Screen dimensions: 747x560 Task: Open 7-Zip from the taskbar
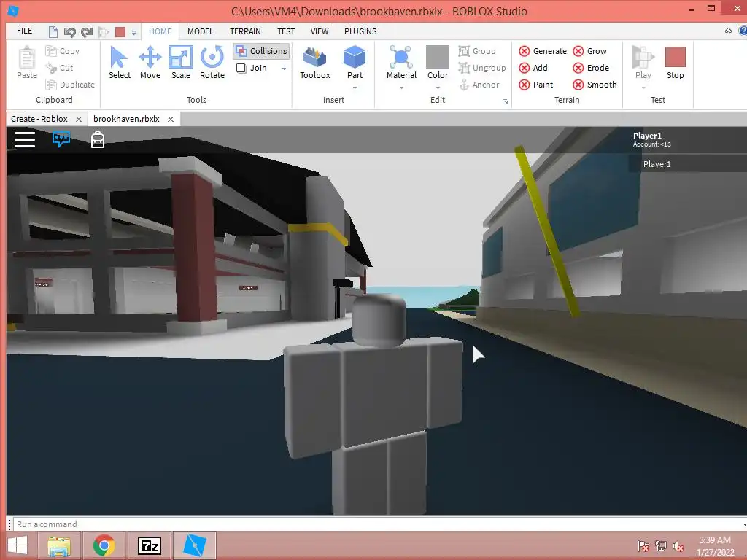click(x=149, y=545)
